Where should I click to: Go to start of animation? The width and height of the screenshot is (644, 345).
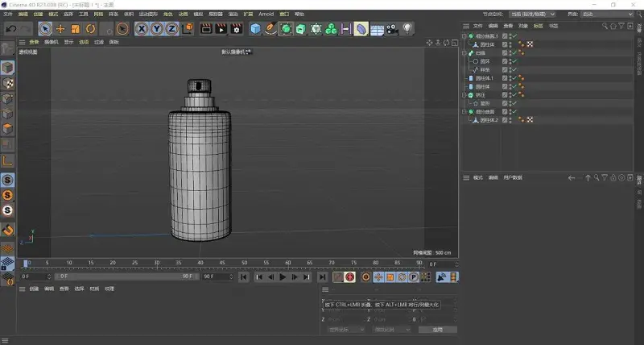(244, 277)
